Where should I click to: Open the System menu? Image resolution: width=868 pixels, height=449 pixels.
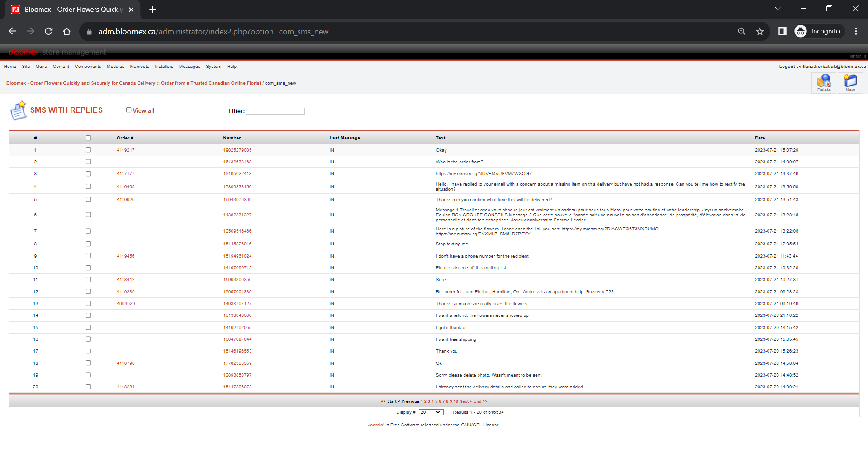213,67
